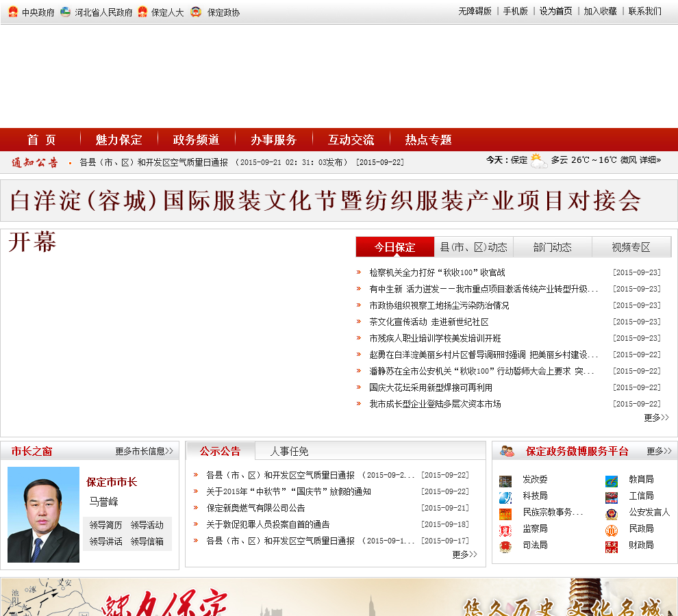
Task: Open news 我市成长型企业登陆多层次资本市场
Action: point(435,404)
